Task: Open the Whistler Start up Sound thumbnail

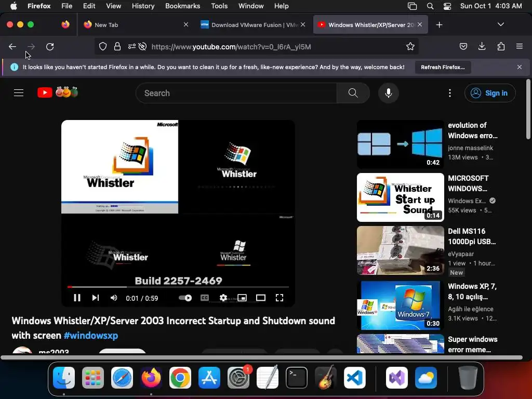Action: pyautogui.click(x=401, y=197)
